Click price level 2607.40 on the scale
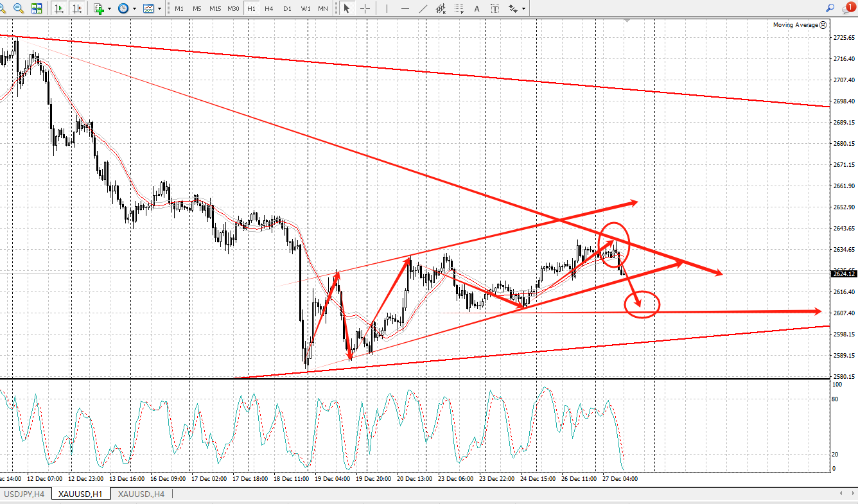 click(843, 313)
